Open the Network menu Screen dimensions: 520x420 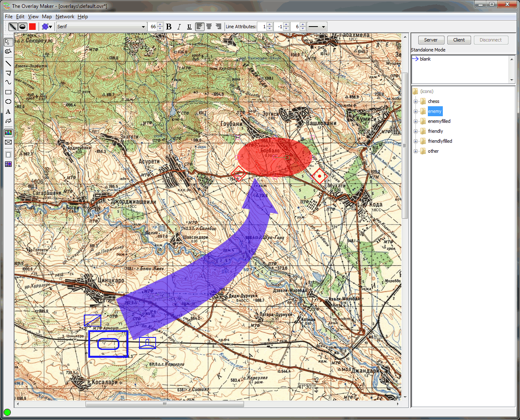tap(65, 17)
